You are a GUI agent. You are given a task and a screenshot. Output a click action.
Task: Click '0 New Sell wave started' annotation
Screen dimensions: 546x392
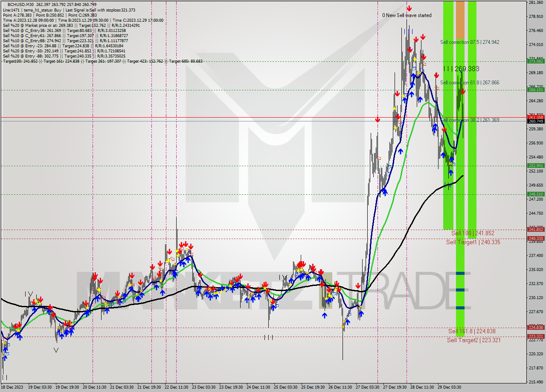pyautogui.click(x=407, y=15)
